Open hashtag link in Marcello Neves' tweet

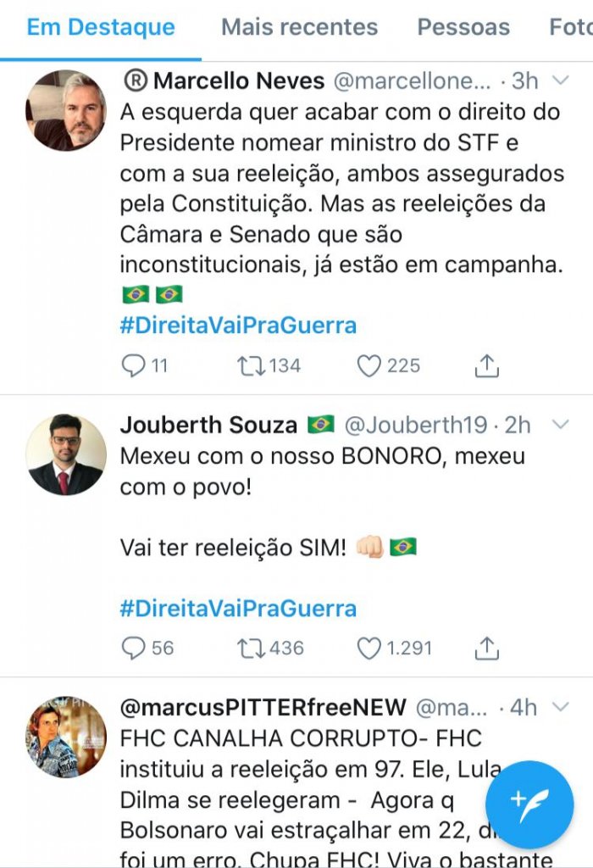coord(238,325)
